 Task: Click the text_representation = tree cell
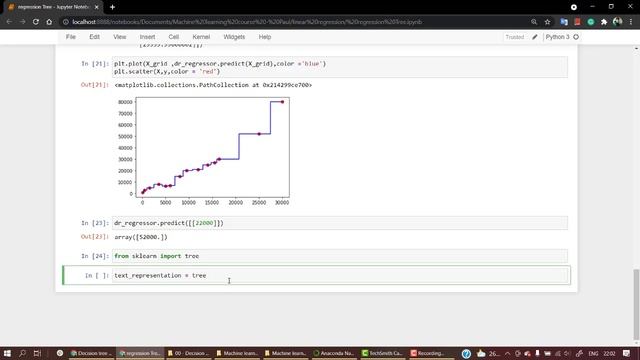[x=340, y=276]
